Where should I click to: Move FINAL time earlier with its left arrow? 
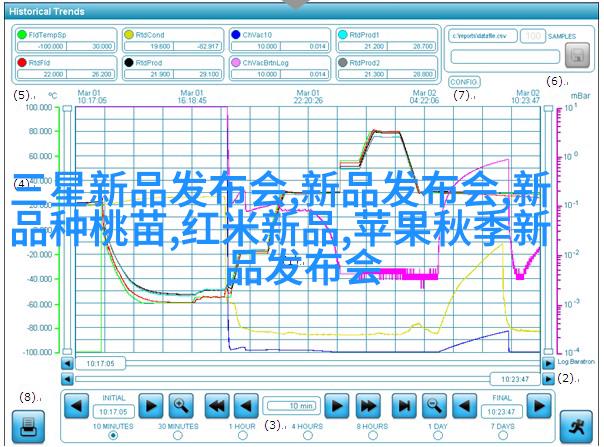tap(464, 406)
